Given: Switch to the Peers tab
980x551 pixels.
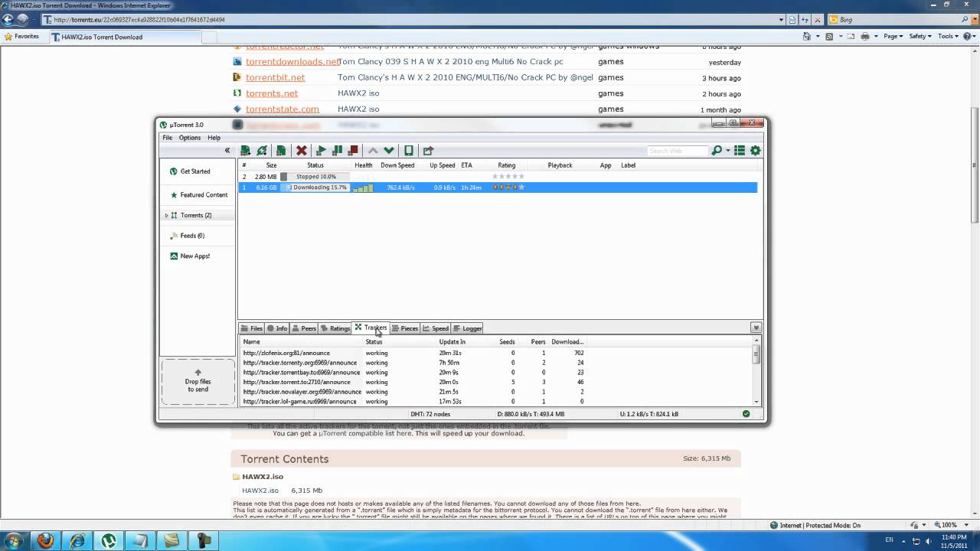Looking at the screenshot, I should tap(304, 328).
